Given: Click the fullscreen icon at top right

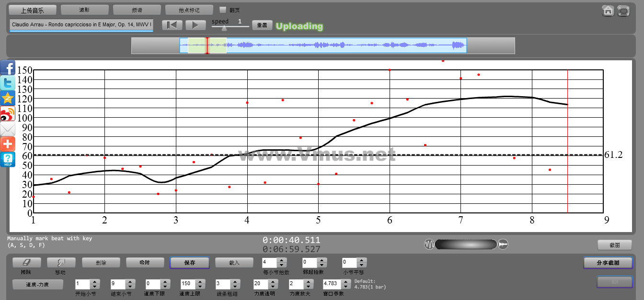Looking at the screenshot, I should [x=623, y=11].
